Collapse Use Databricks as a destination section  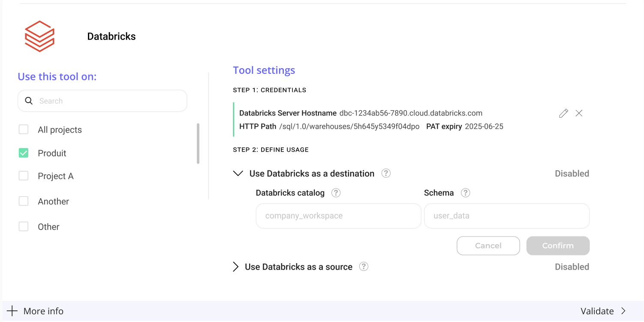tap(238, 173)
